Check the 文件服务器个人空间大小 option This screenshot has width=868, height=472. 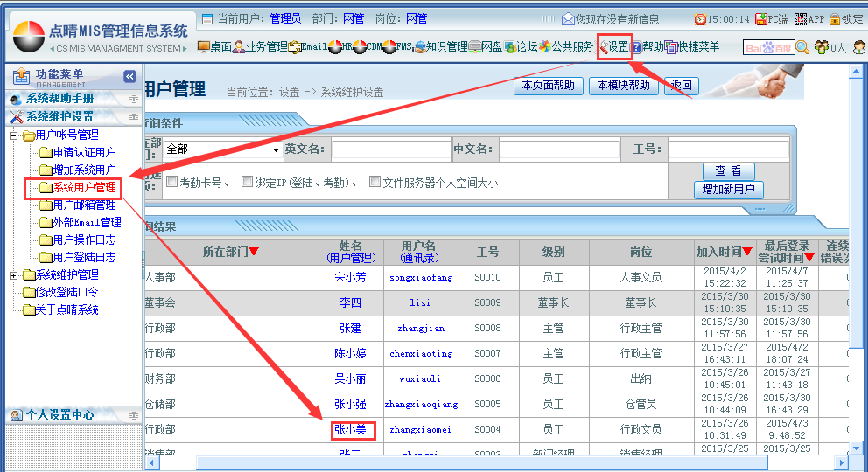[x=374, y=182]
